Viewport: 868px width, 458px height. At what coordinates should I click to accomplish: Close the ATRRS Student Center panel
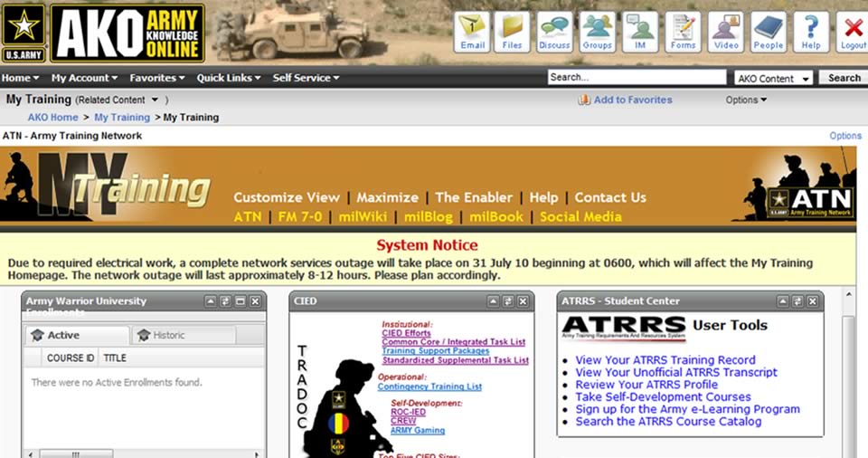(813, 301)
